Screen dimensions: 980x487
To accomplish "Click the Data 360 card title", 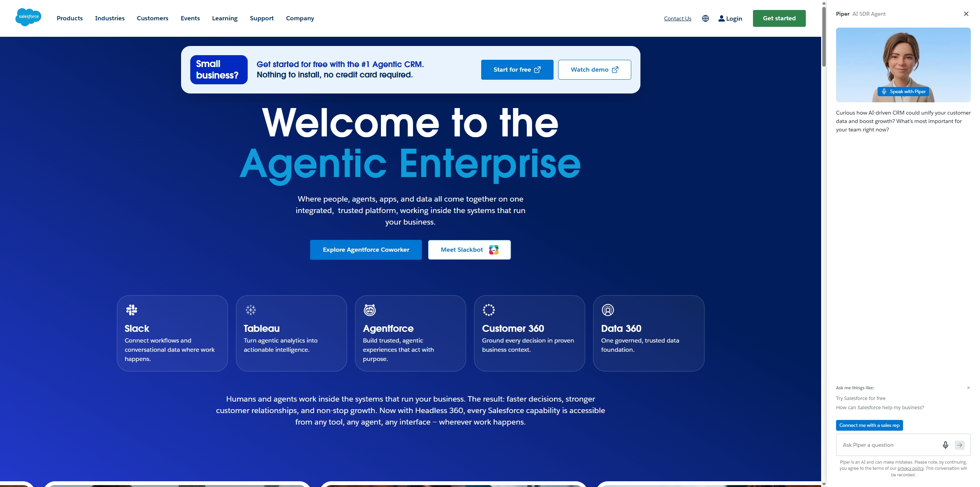I will pos(621,329).
